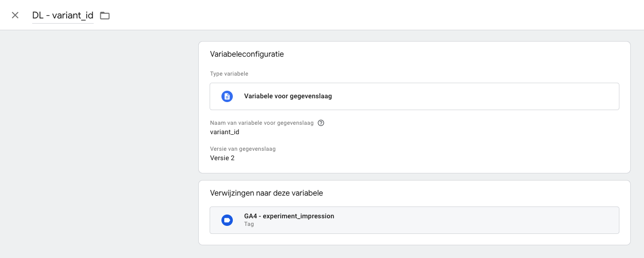The image size is (644, 258).
Task: Click the Versie van gegevenslaag label
Action: (x=243, y=149)
